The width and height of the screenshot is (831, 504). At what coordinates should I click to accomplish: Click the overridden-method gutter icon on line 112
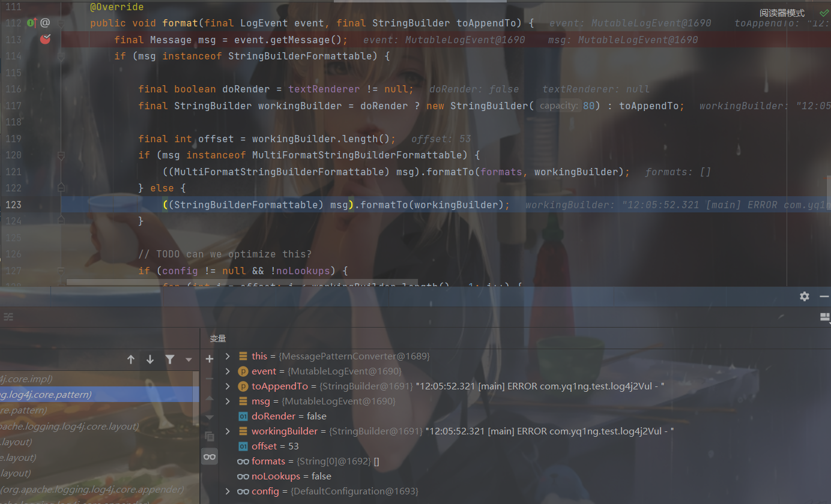point(32,23)
